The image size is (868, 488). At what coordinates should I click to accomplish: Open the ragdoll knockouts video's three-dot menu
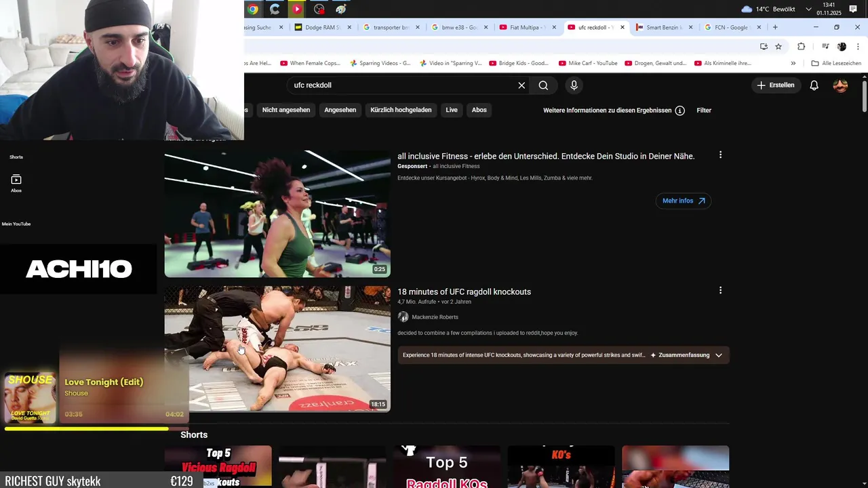[x=720, y=290]
